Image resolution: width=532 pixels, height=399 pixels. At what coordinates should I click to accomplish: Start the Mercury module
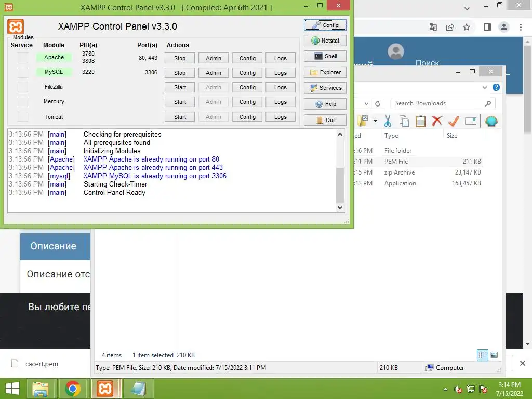click(180, 102)
